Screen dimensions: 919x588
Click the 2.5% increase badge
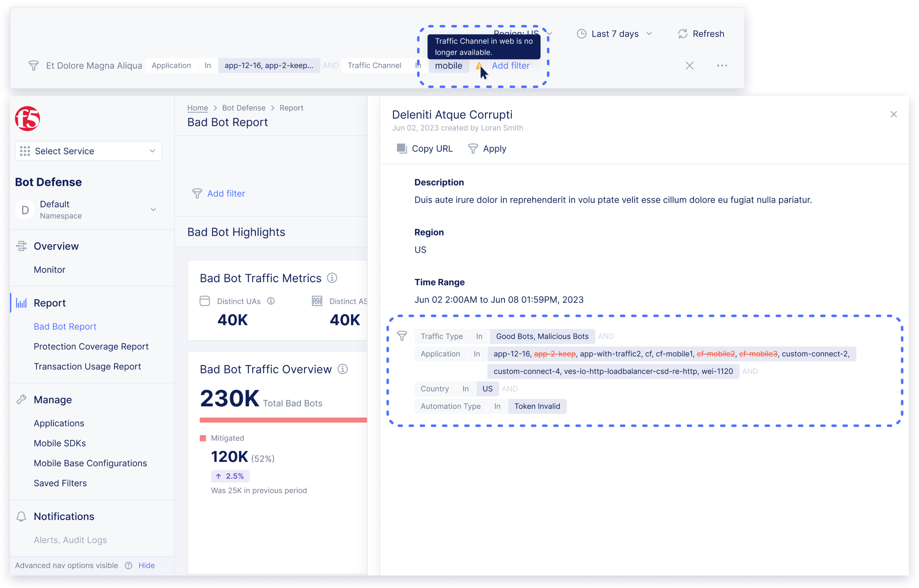point(230,476)
